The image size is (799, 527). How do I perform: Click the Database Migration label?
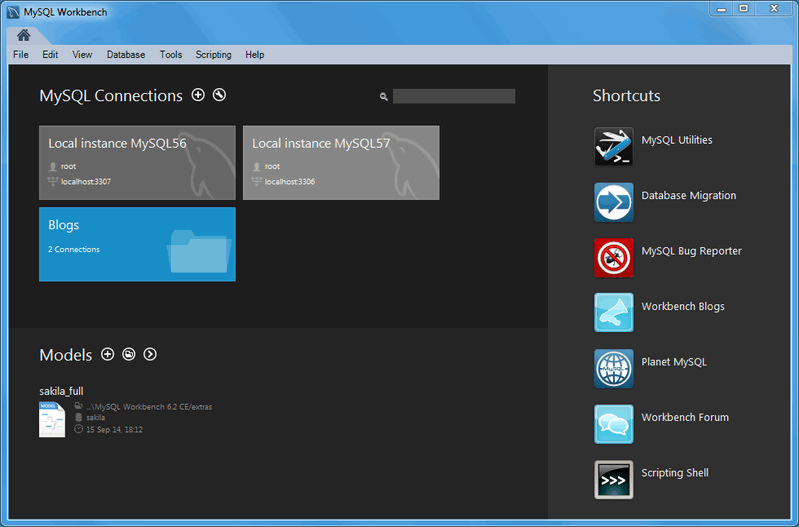[x=688, y=196]
